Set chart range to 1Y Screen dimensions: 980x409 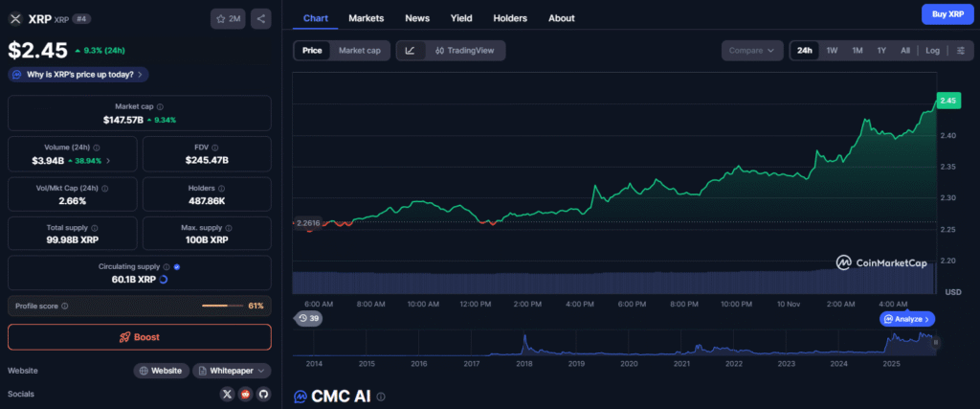(x=881, y=51)
